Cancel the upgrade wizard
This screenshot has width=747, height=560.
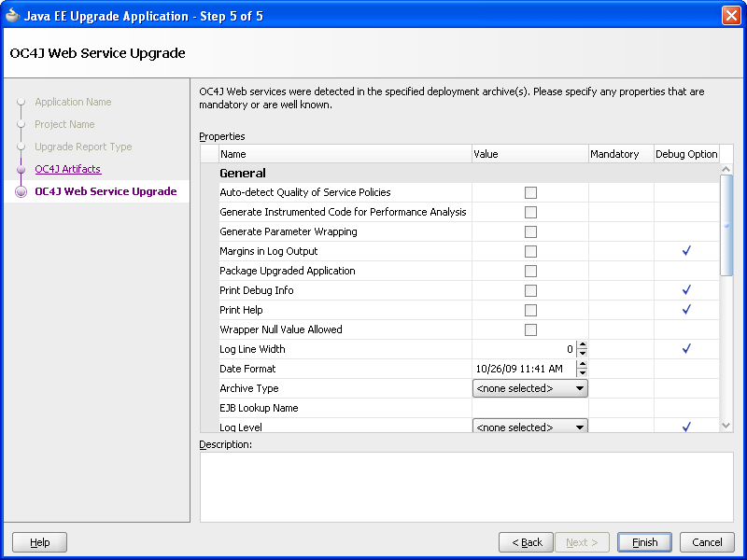(707, 542)
